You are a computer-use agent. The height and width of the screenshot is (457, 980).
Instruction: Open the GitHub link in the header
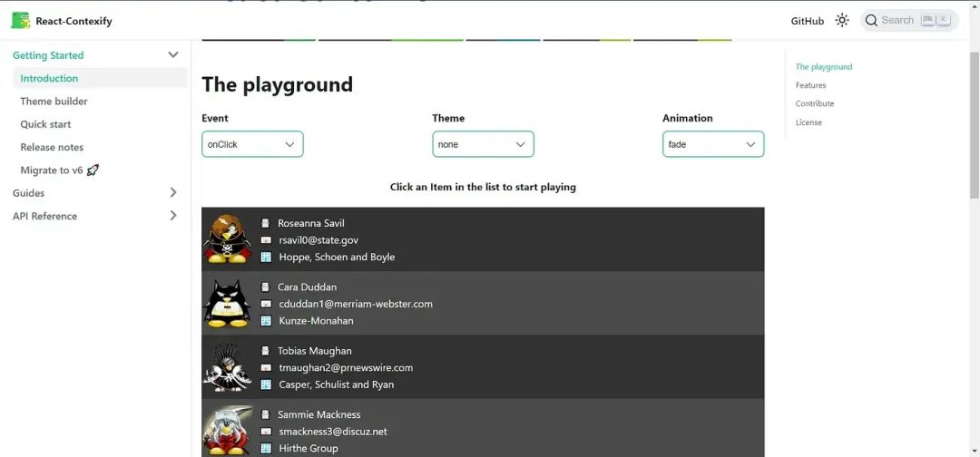pyautogui.click(x=807, y=21)
